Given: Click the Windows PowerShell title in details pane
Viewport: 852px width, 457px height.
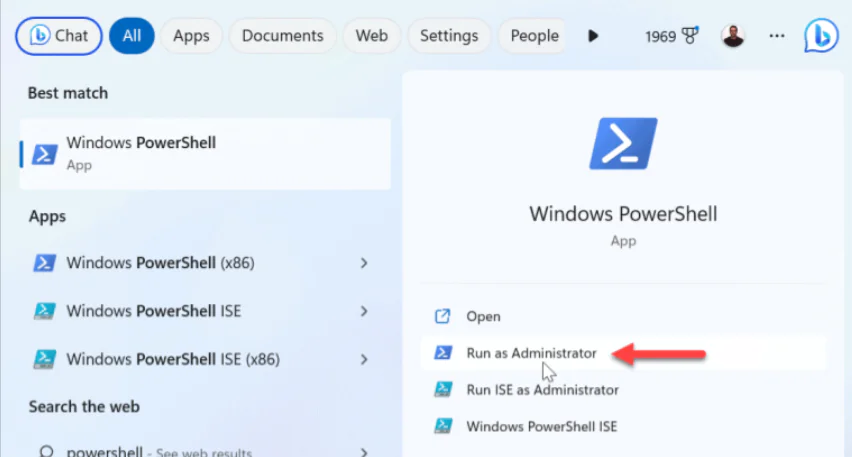Looking at the screenshot, I should (x=623, y=214).
